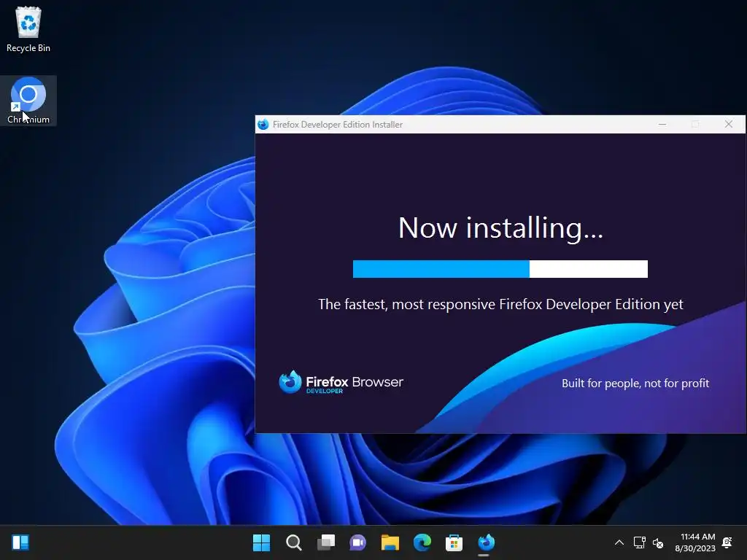Click the Firefox Browser Developer logo
This screenshot has width=747, height=560.
341,382
